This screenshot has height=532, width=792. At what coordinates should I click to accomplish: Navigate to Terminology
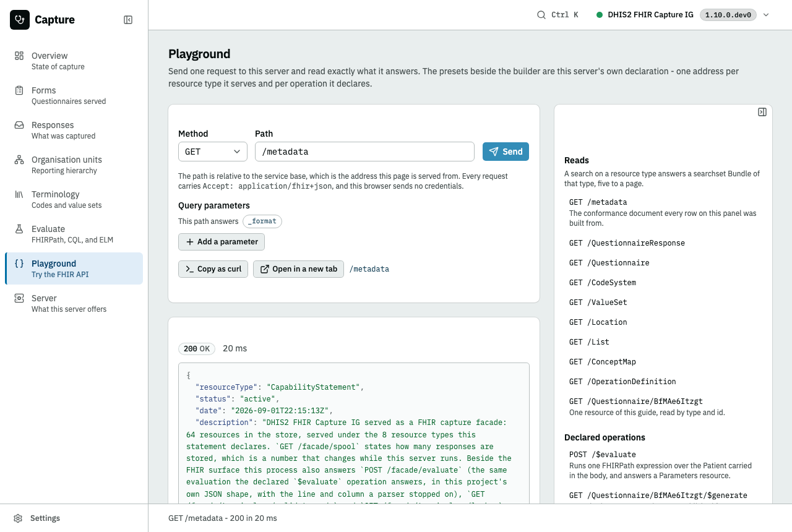(74, 199)
